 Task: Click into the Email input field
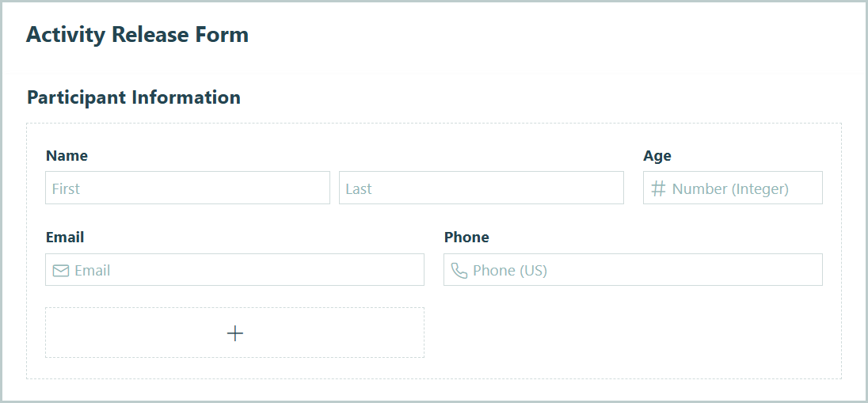pyautogui.click(x=246, y=271)
